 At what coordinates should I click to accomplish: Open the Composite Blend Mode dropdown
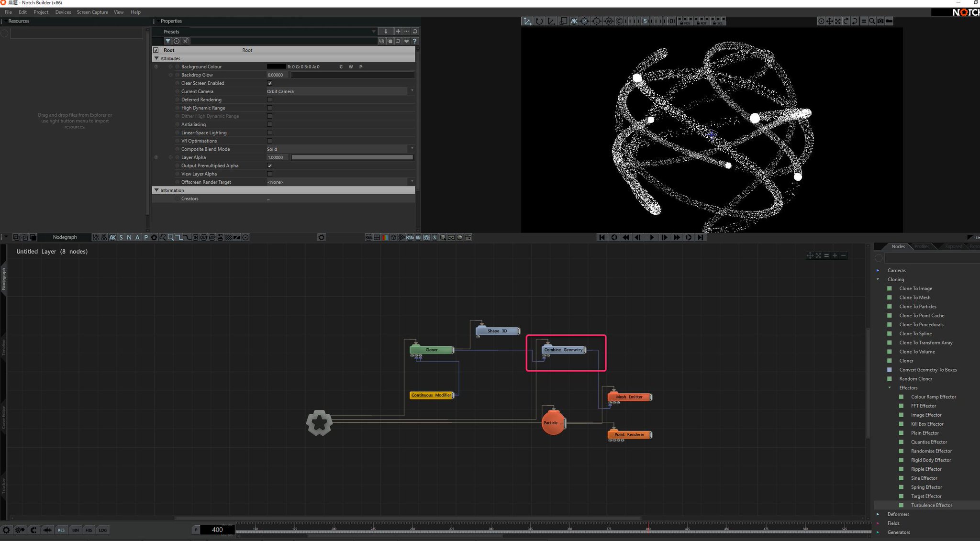click(340, 149)
